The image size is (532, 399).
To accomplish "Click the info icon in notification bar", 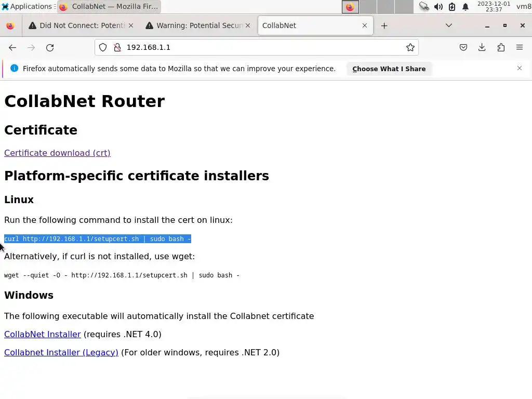I will pos(14,68).
